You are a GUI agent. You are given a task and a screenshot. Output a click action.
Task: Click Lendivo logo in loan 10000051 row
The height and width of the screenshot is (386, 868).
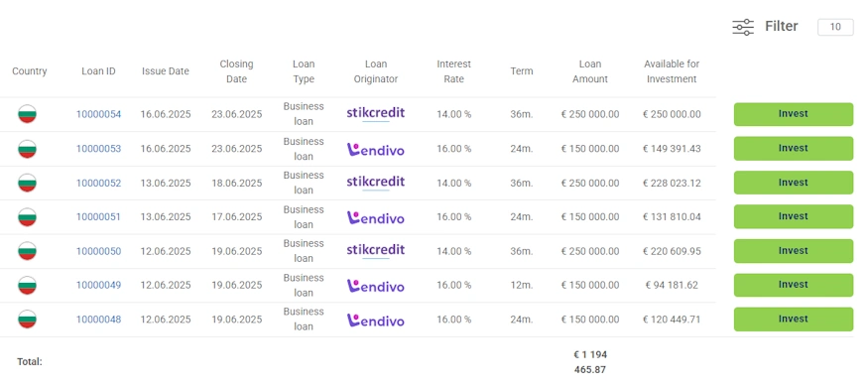click(x=375, y=217)
